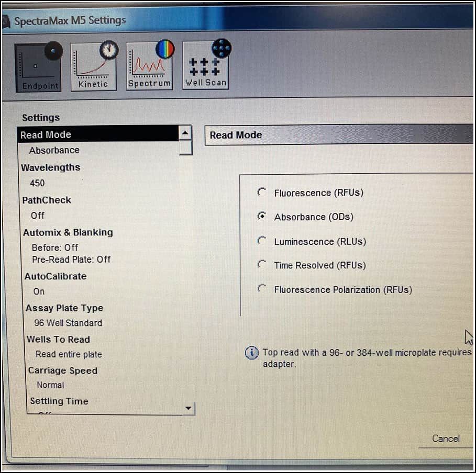
Task: Choose the Time Resolved (RFUs) radio button
Action: coord(262,264)
